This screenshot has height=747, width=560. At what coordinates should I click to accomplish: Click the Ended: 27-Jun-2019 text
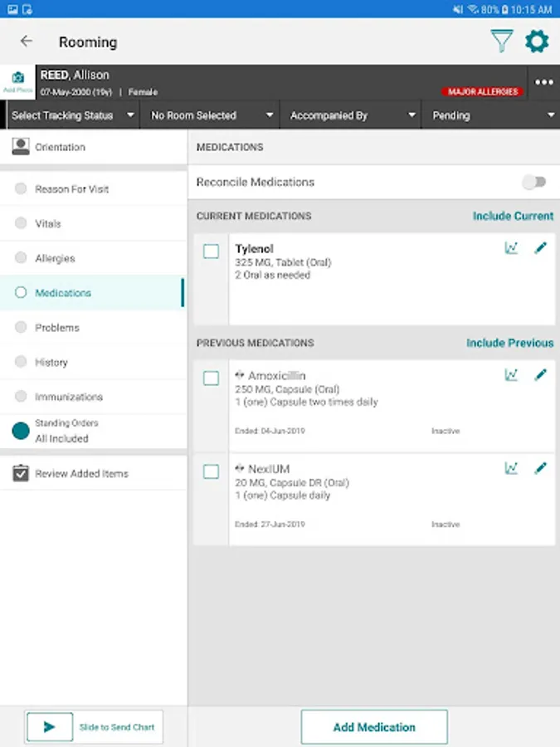pos(270,524)
